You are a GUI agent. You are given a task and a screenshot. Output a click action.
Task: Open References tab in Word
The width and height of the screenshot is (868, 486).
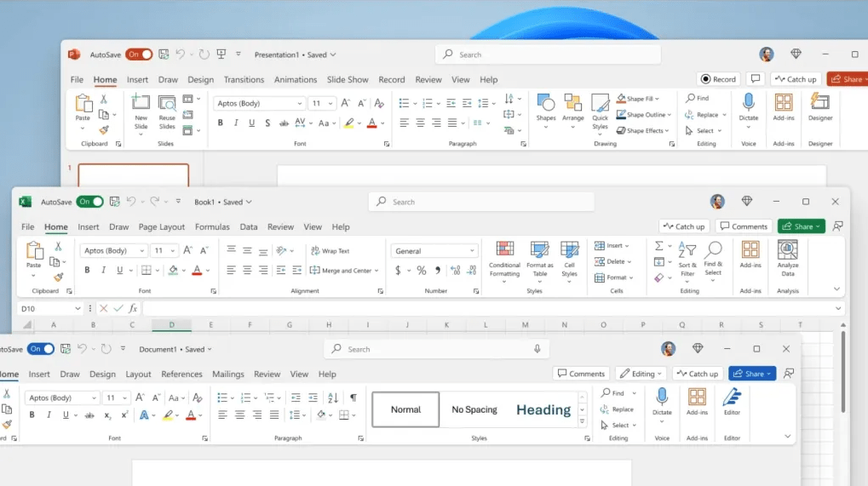click(x=181, y=374)
